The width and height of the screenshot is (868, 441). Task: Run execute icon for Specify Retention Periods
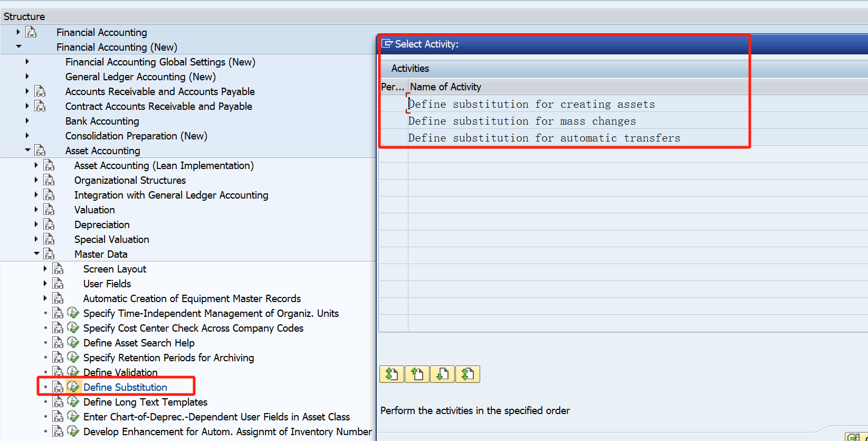coord(73,358)
